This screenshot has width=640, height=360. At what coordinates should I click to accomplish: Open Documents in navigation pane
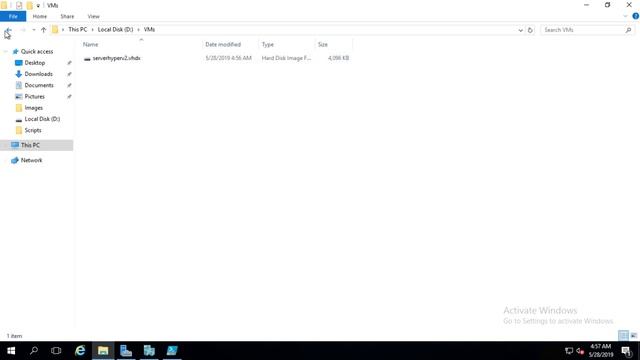39,85
